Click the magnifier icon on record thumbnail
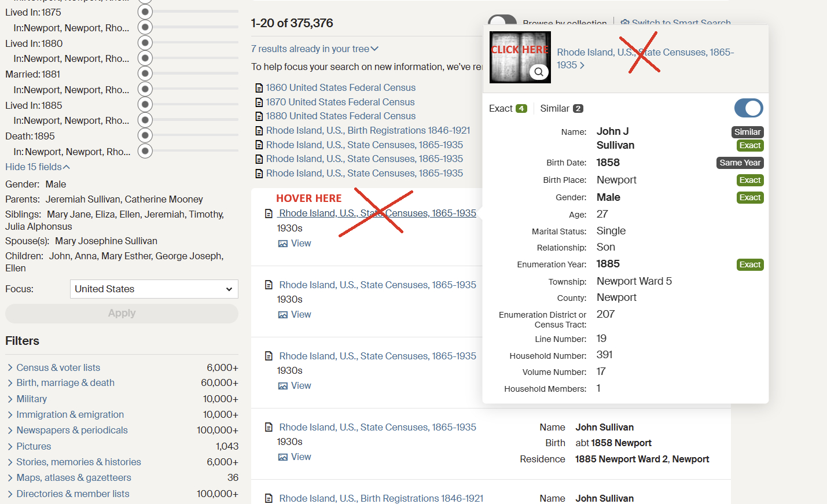Viewport: 827px width, 504px height. coord(539,72)
